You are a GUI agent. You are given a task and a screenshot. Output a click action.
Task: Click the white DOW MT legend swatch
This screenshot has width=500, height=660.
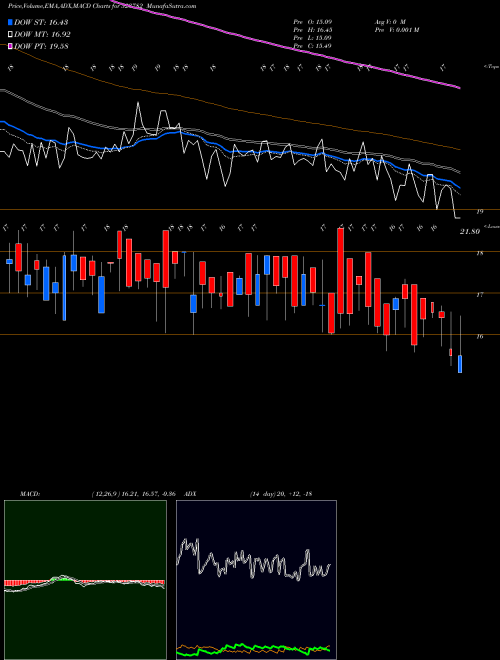click(x=11, y=35)
